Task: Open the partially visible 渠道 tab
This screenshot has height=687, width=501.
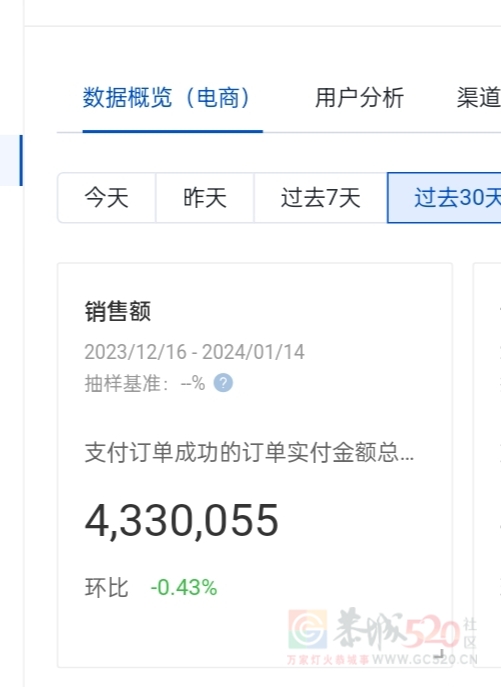Action: point(479,97)
